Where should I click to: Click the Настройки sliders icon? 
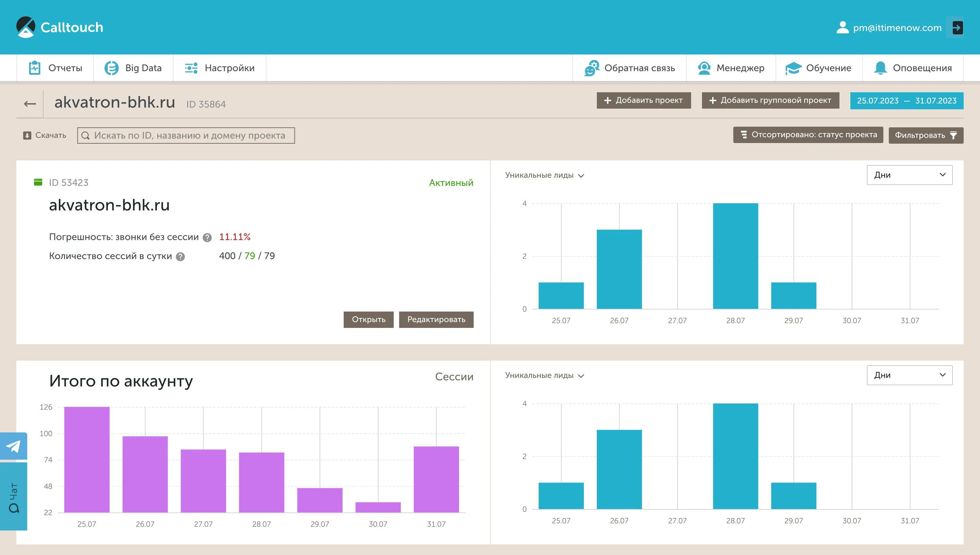[x=191, y=68]
